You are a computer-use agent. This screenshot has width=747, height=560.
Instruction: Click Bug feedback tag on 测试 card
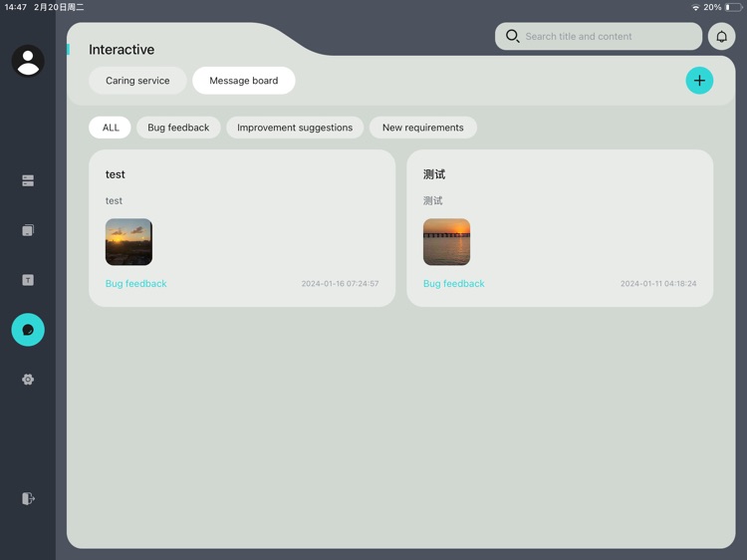(454, 284)
